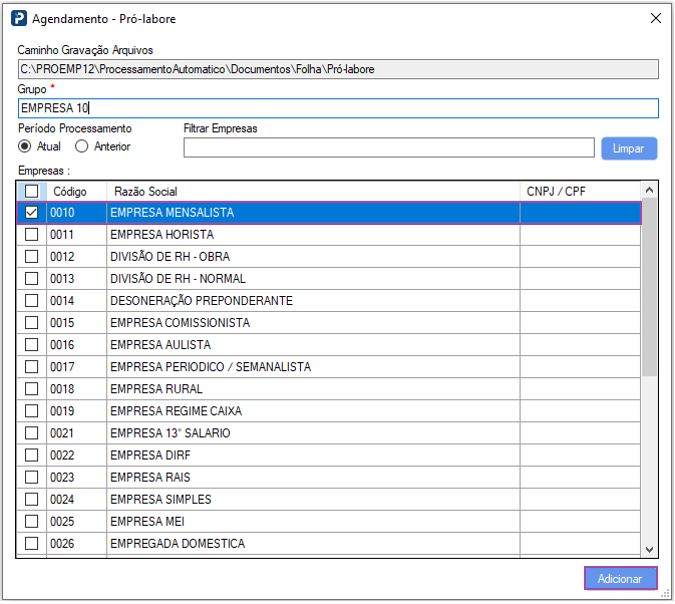Select the EMPRESA COMISSIONISTA row text
The image size is (675, 604).
click(180, 322)
